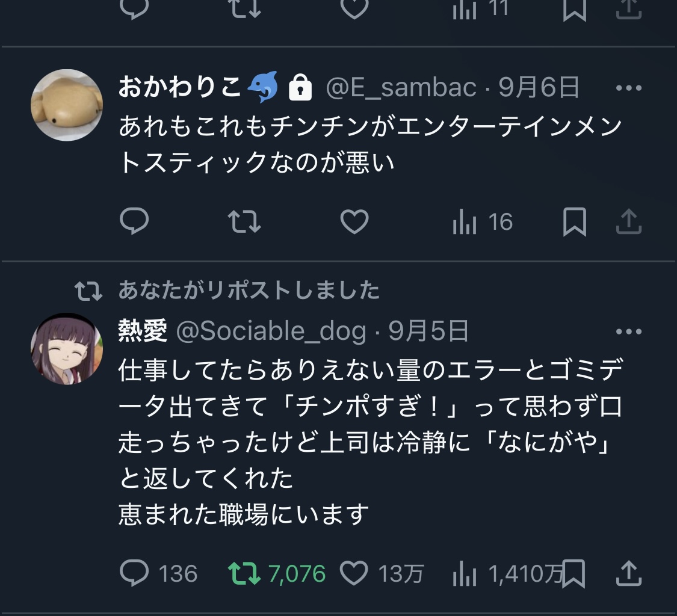
Task: Share the おかわりこ post
Action: 629,221
